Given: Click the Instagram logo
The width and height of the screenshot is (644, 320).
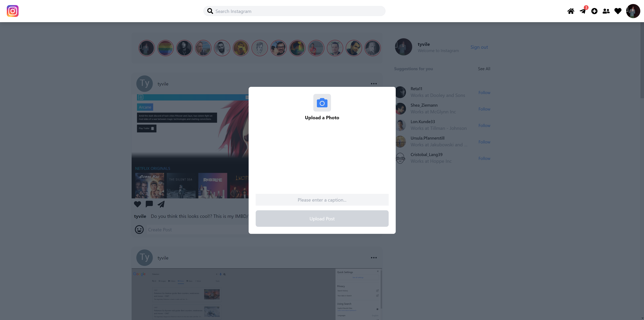Looking at the screenshot, I should tap(12, 11).
